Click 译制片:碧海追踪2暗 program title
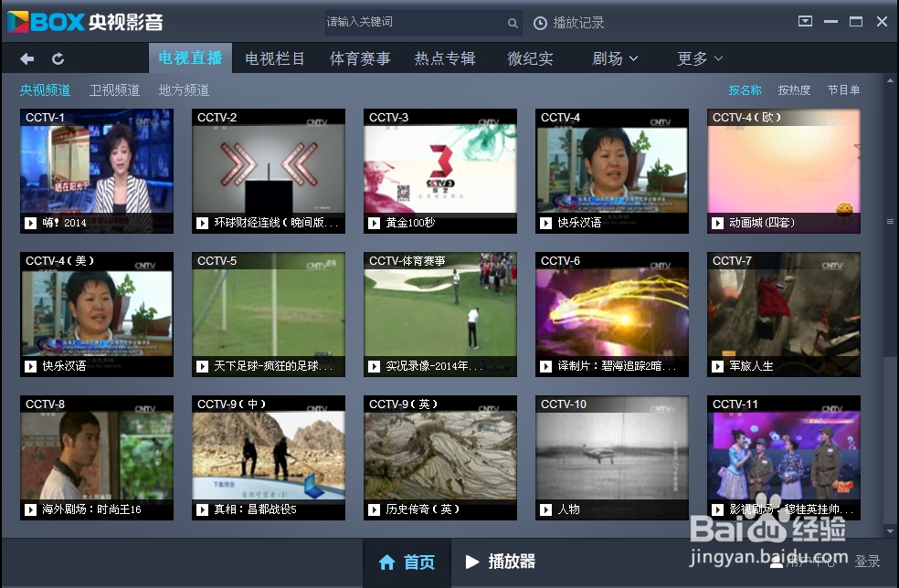This screenshot has height=588, width=899. click(x=617, y=366)
